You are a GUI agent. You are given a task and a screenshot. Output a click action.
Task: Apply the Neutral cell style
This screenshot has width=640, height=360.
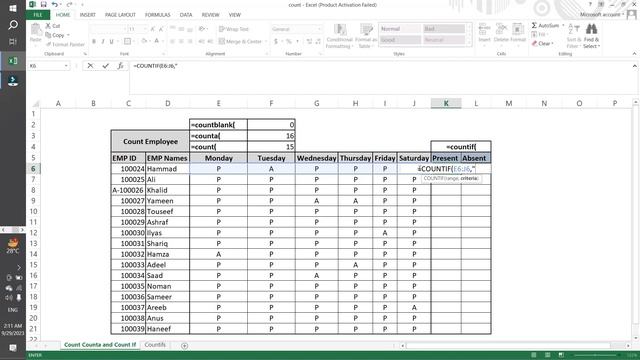(x=444, y=40)
